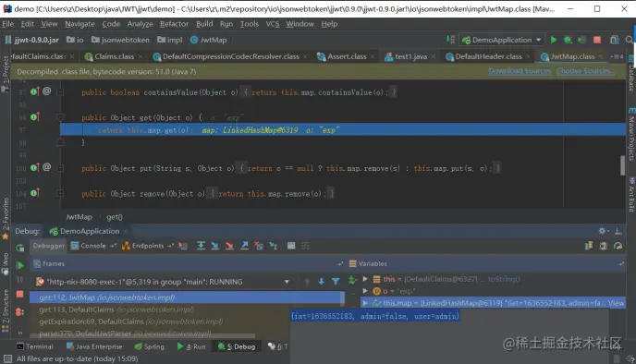636x364 pixels.
Task: Click View link on this.map variable
Action: click(x=616, y=303)
